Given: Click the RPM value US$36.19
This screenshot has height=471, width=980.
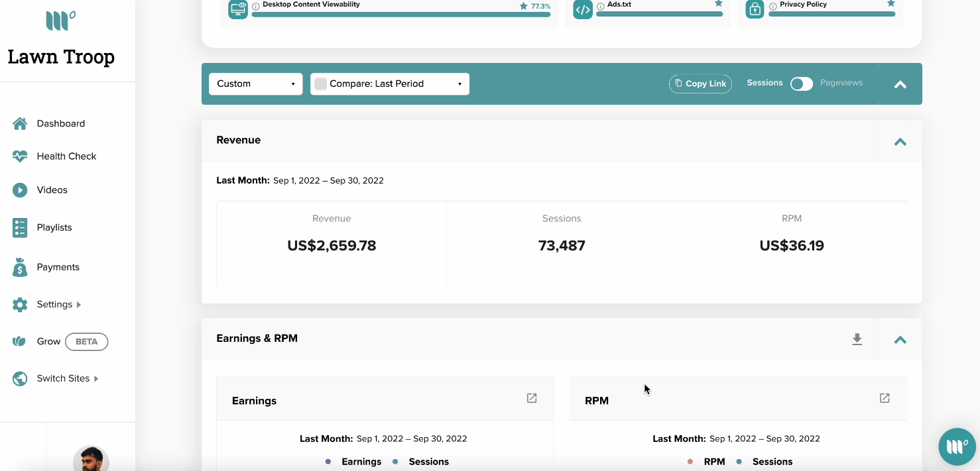Looking at the screenshot, I should [x=792, y=246].
